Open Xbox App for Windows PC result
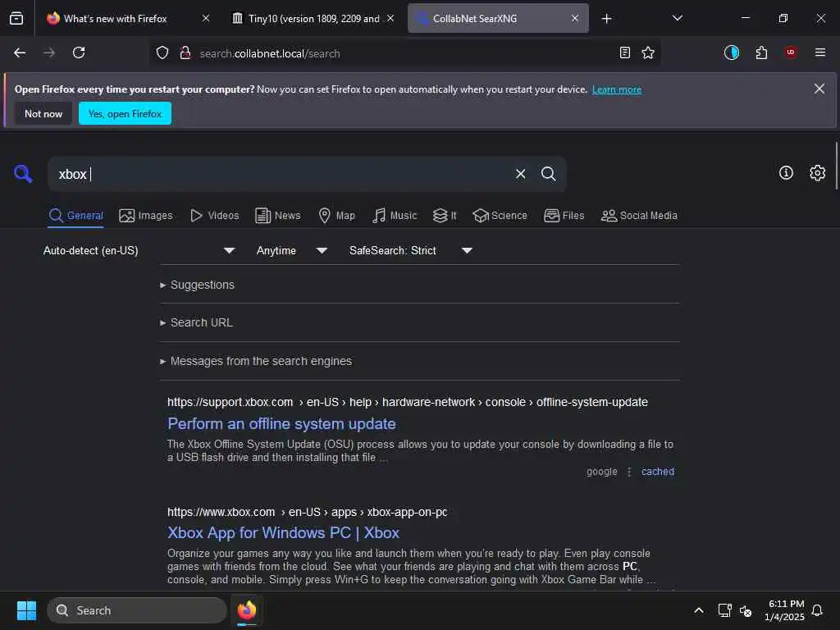 click(283, 533)
